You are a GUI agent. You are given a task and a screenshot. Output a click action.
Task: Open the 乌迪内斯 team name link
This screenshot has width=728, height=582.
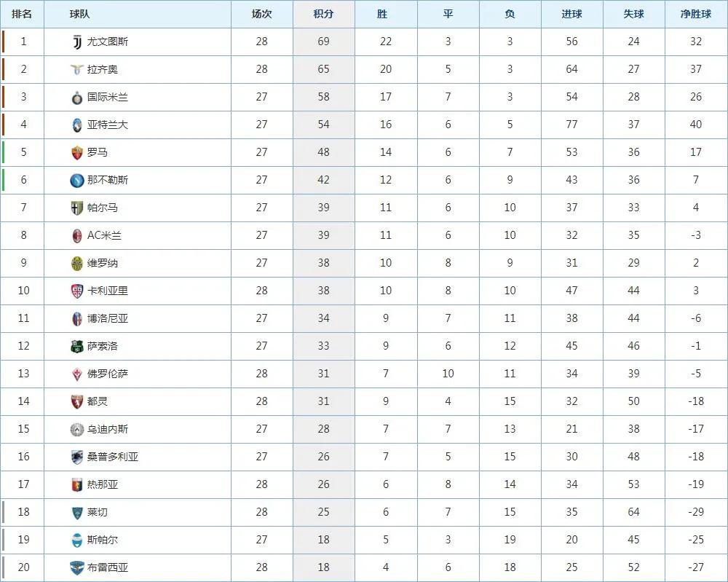click(107, 429)
